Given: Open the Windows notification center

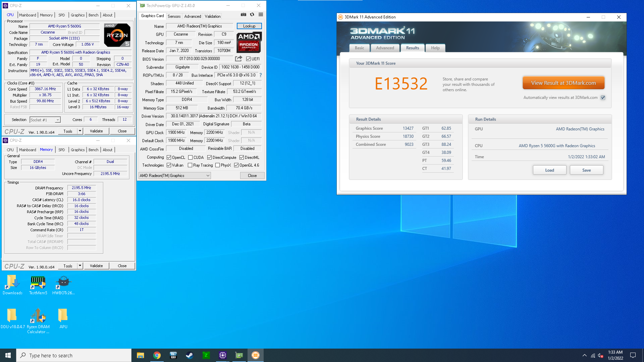Looking at the screenshot, I should point(633,355).
